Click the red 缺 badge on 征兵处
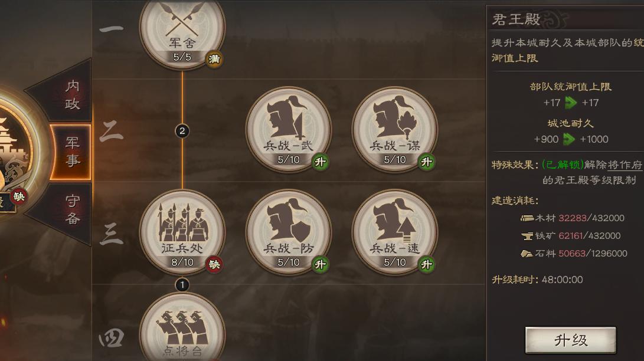644x361 pixels. pos(214,265)
